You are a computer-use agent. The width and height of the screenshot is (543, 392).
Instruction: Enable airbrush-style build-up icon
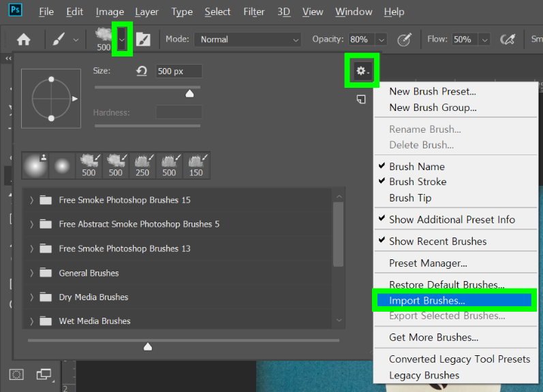click(x=508, y=39)
